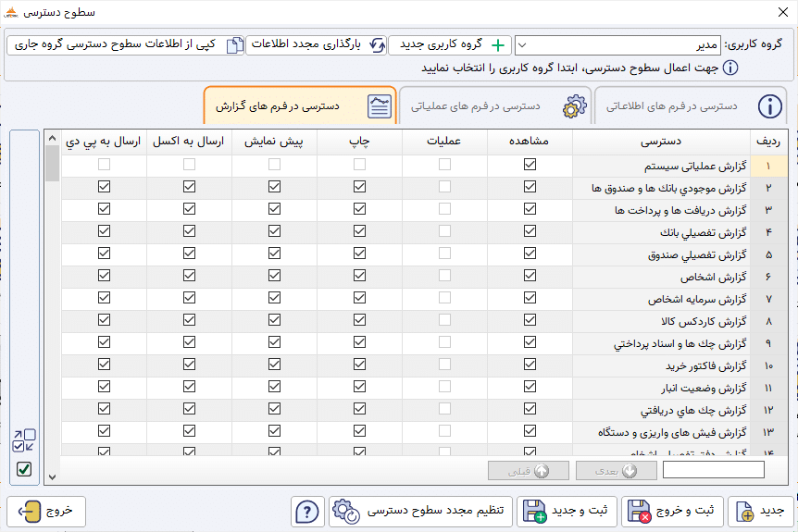Toggle ارسال به پي دي for گزارش تفصیلي صندوق
Viewport: 798px width, 532px height.
click(105, 254)
